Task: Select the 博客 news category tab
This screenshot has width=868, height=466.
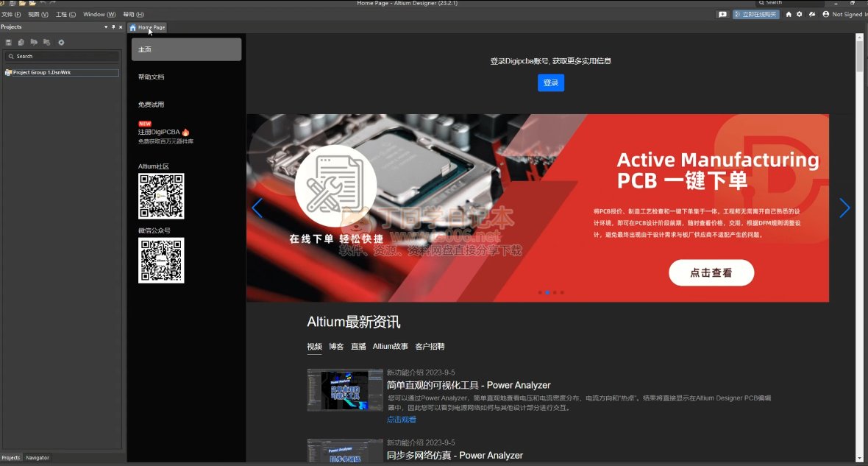Action: pyautogui.click(x=336, y=346)
